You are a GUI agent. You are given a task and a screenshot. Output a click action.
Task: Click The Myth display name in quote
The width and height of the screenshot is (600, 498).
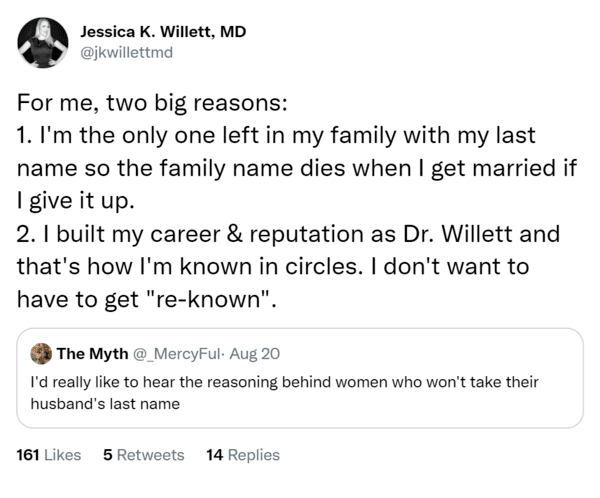[x=92, y=354]
